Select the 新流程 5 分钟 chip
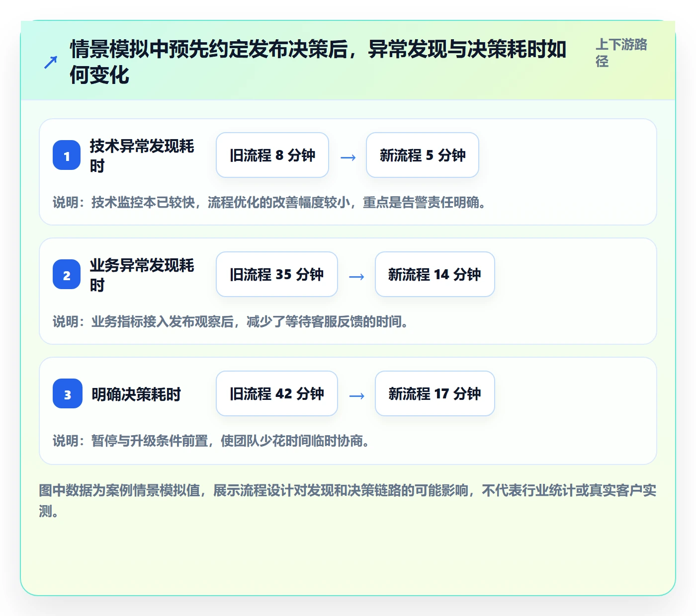 (x=423, y=155)
